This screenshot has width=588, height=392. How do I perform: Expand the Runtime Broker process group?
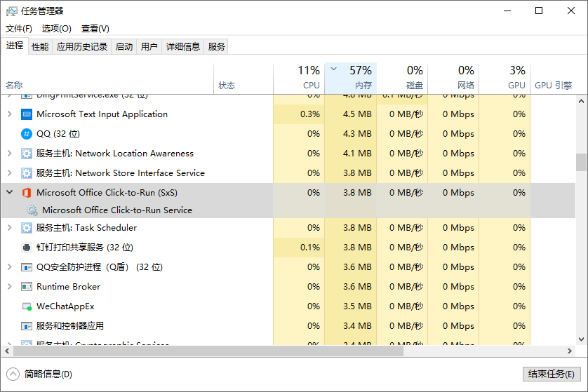[x=9, y=287]
